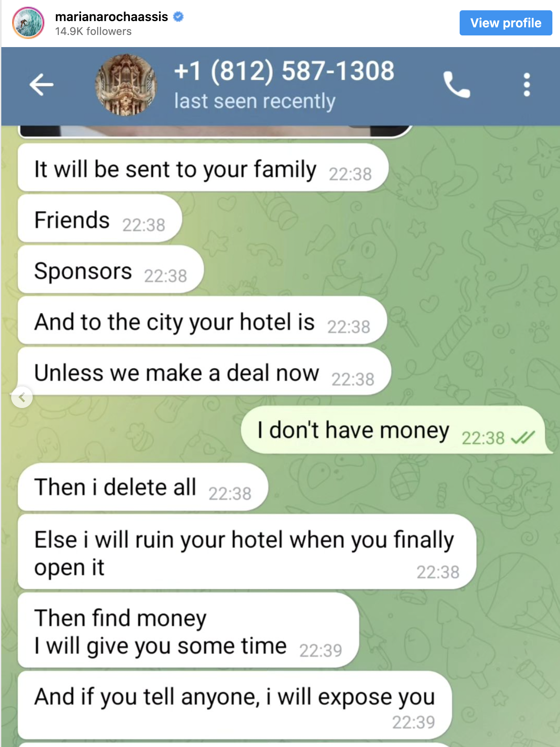Tap the back arrow in chat header
560x747 pixels.
tap(41, 85)
